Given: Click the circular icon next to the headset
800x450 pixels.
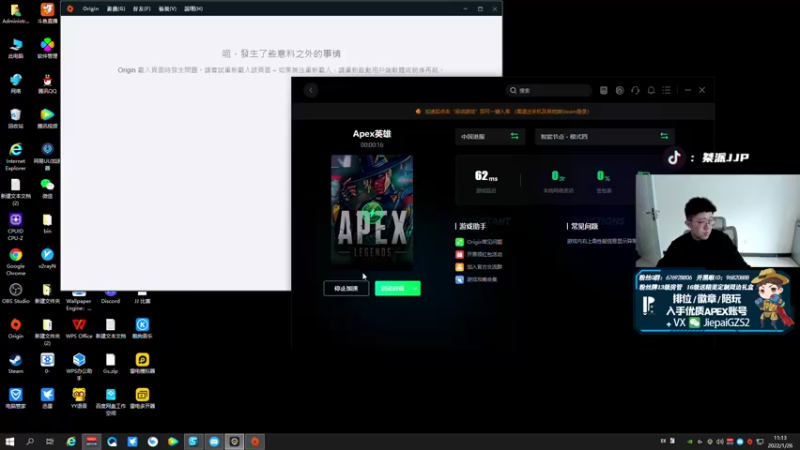Looking at the screenshot, I should coord(619,90).
